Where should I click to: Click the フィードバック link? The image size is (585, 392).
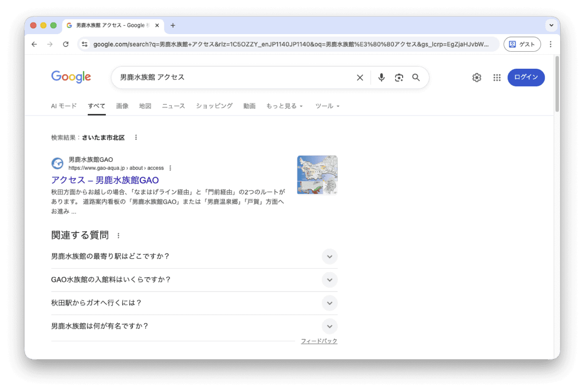coord(319,341)
